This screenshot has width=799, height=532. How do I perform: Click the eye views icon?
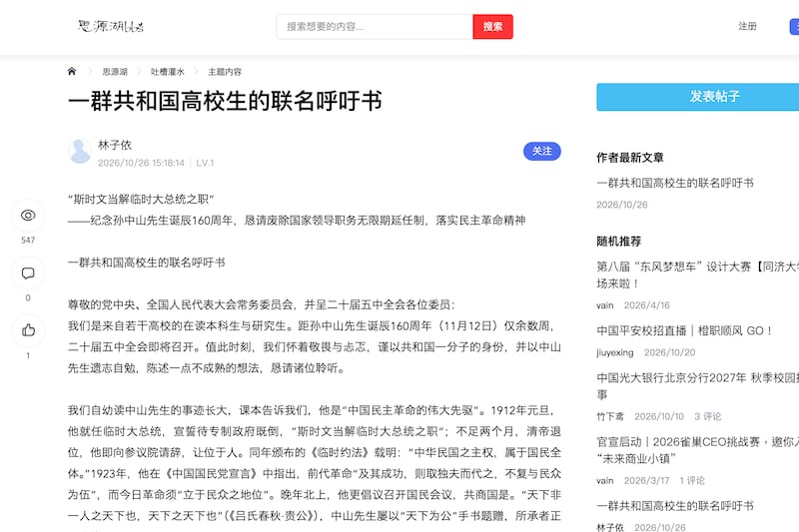28,216
